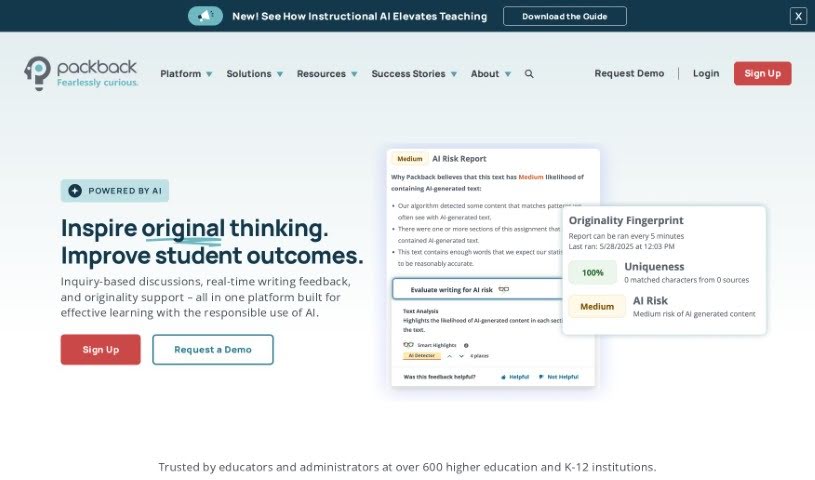This screenshot has width=815, height=480.
Task: Open the Success Stories nav item
Action: pos(409,74)
